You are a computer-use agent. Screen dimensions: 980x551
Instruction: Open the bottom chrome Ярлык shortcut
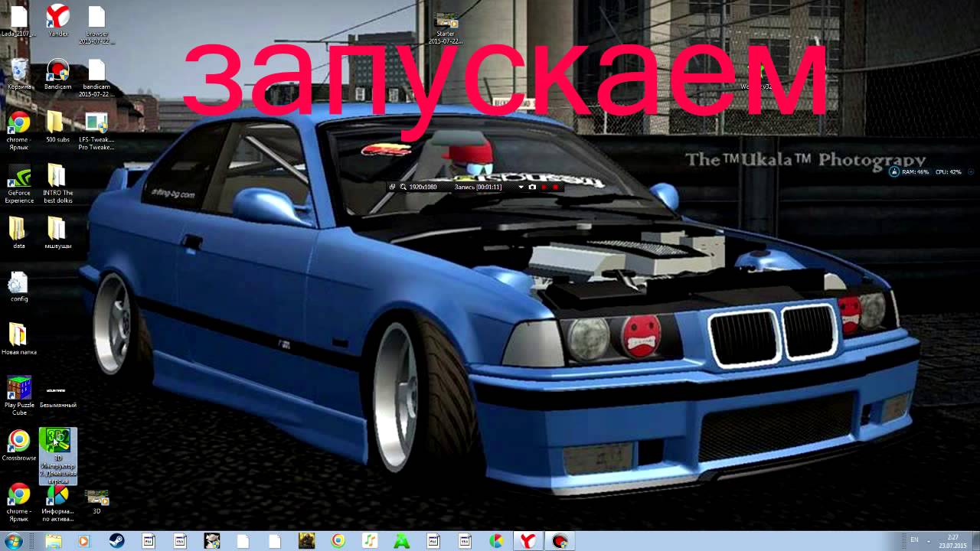(x=18, y=502)
